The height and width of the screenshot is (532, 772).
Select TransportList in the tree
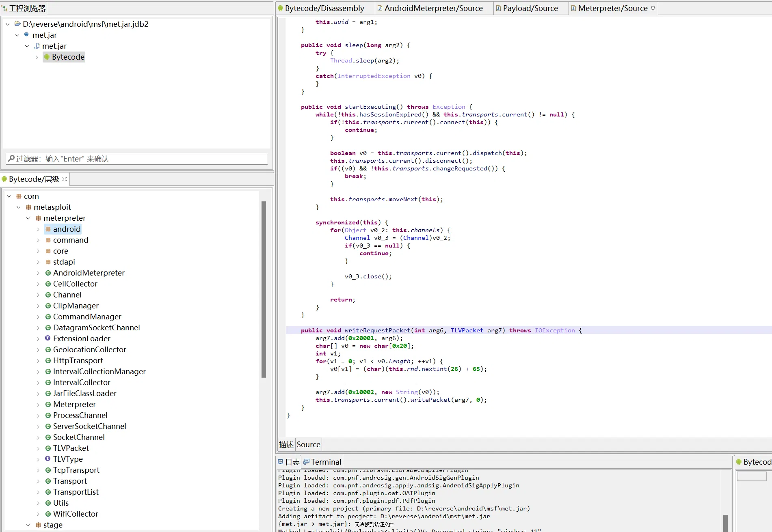(76, 492)
